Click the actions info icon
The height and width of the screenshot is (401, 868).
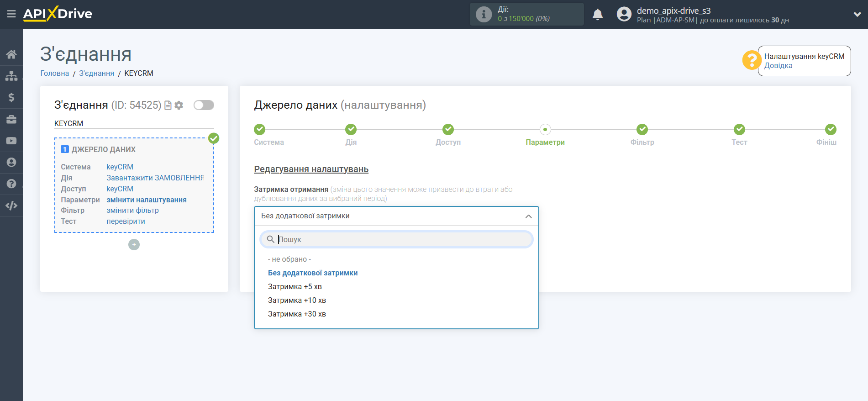click(x=484, y=14)
